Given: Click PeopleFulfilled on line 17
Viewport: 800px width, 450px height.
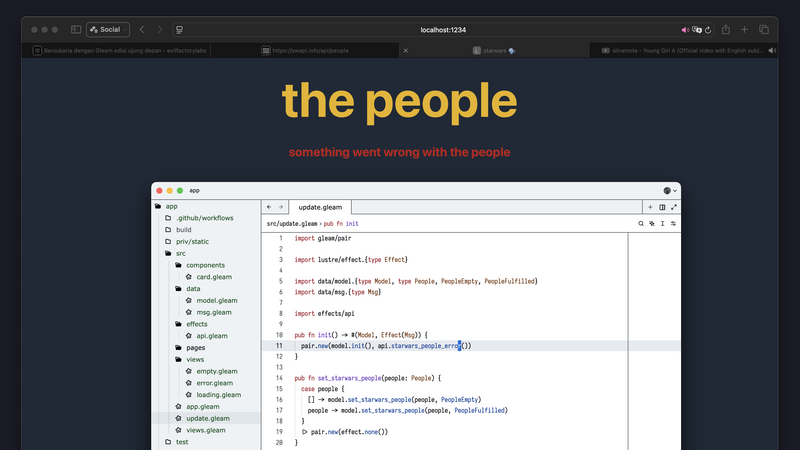Looking at the screenshot, I should coord(480,410).
